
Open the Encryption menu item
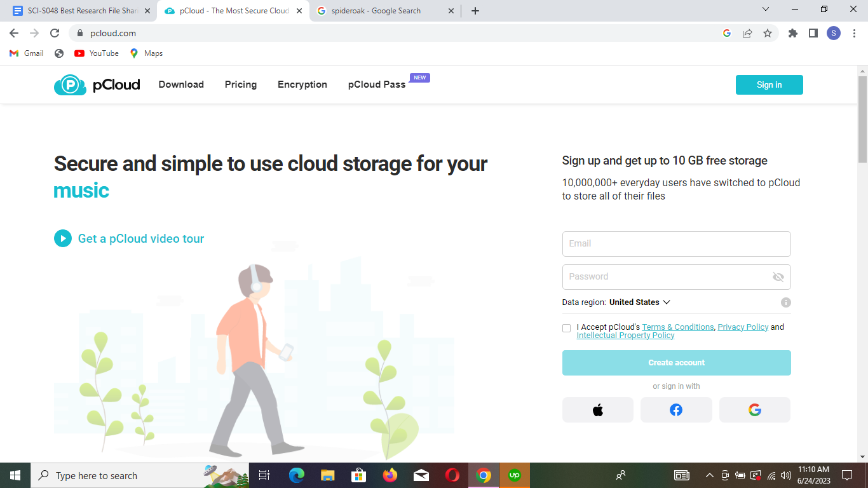coord(302,85)
